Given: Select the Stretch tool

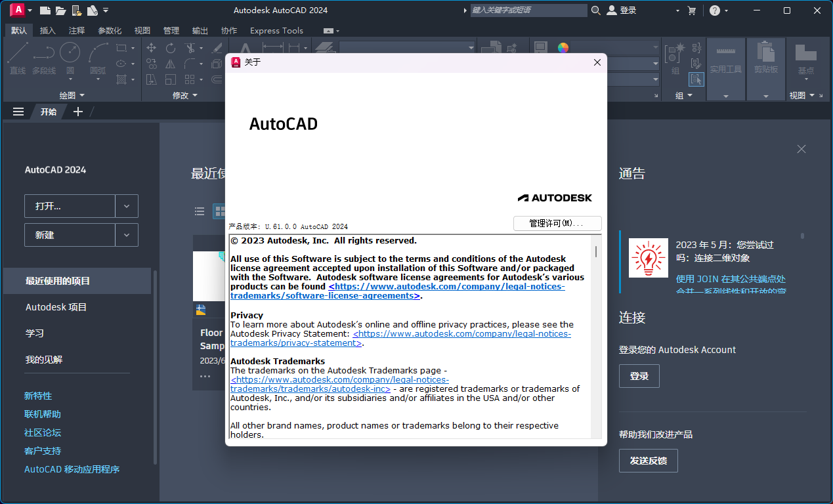Looking at the screenshot, I should coord(151,79).
